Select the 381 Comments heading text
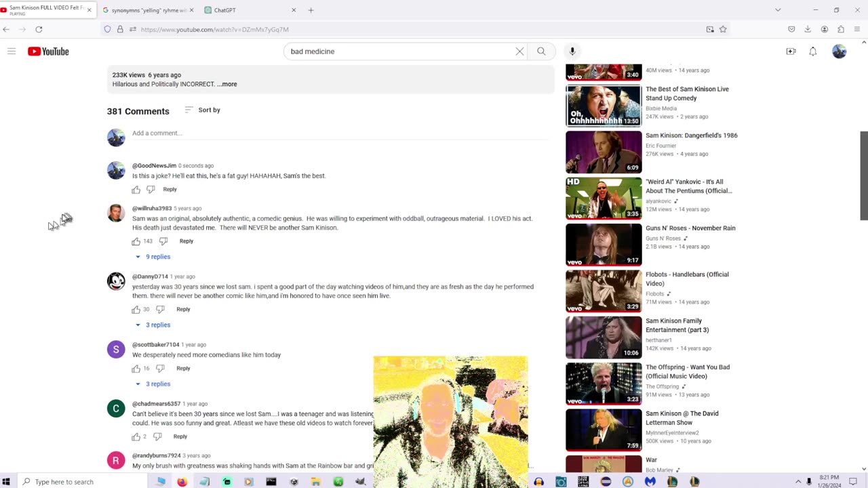Image resolution: width=868 pixels, height=488 pixels. click(x=138, y=111)
